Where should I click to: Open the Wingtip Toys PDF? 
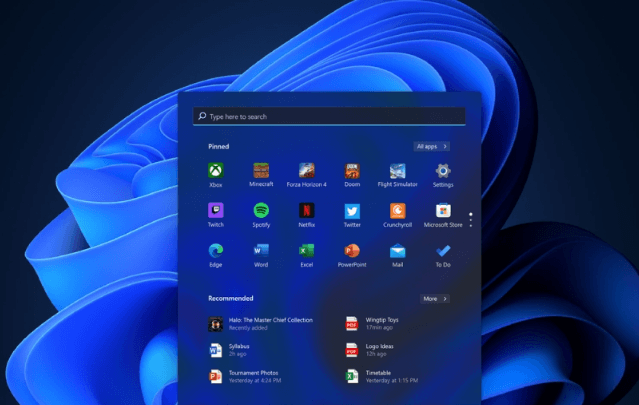click(372, 324)
